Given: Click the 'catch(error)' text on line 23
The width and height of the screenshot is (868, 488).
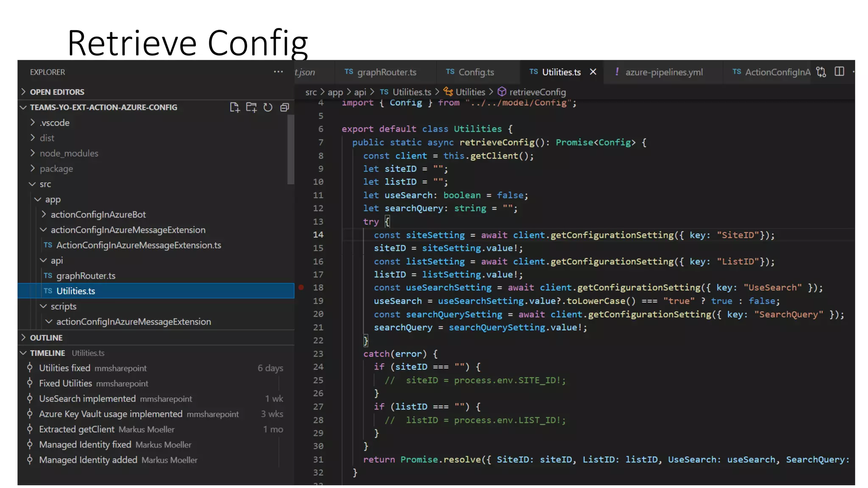Looking at the screenshot, I should [x=395, y=354].
